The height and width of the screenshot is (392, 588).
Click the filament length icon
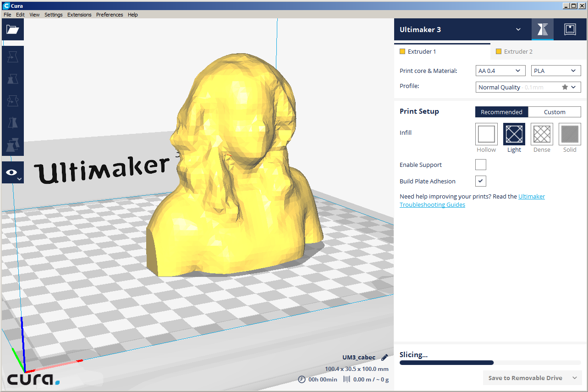pos(346,379)
